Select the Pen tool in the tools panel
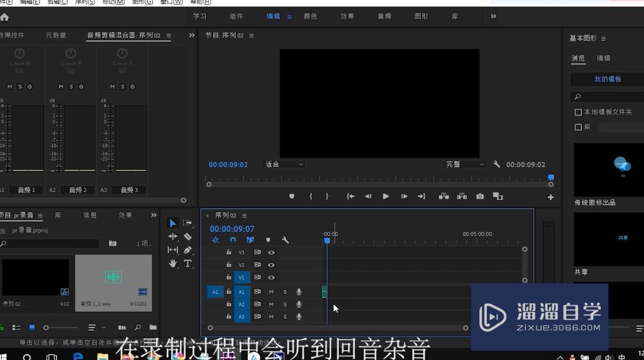The height and width of the screenshot is (360, 644). tap(187, 250)
